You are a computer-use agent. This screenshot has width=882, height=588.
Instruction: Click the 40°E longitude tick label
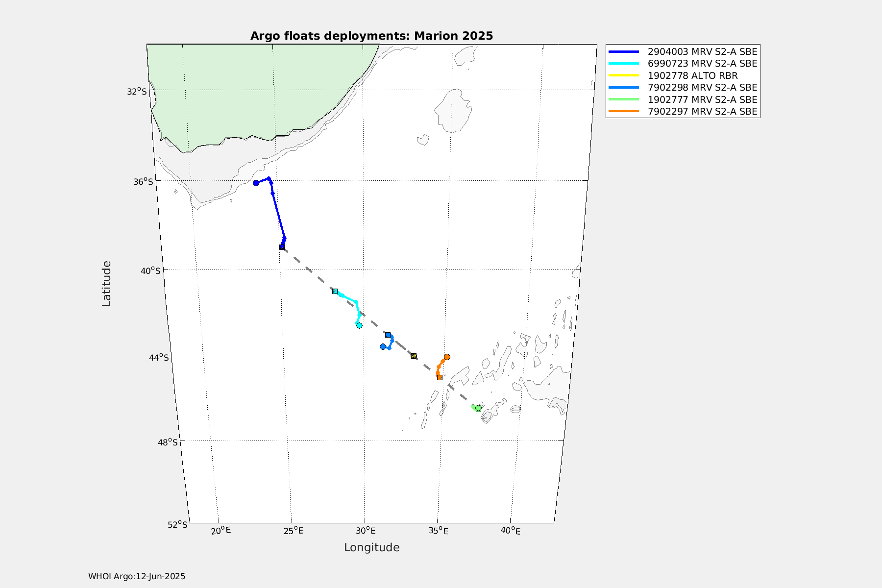(x=511, y=530)
